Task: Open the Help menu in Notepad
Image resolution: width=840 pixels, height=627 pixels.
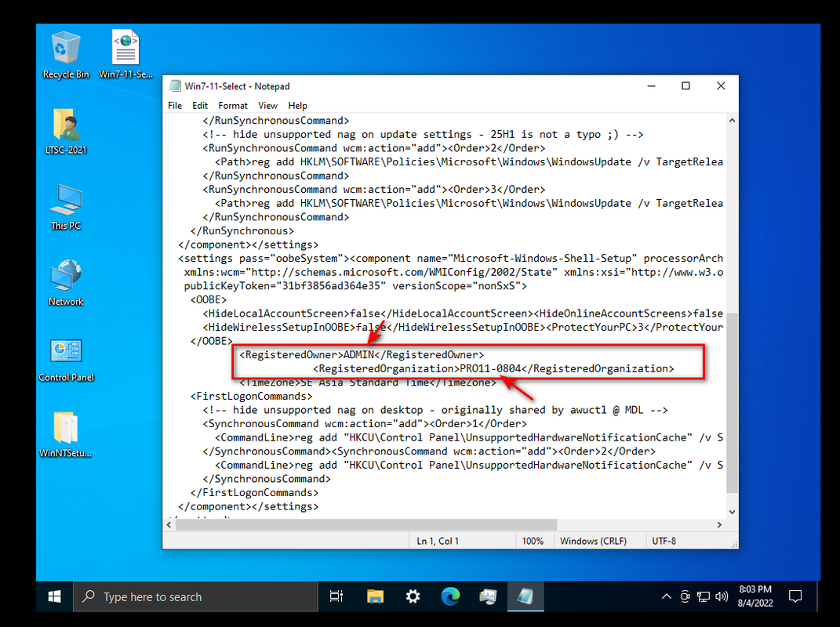Action: [298, 106]
